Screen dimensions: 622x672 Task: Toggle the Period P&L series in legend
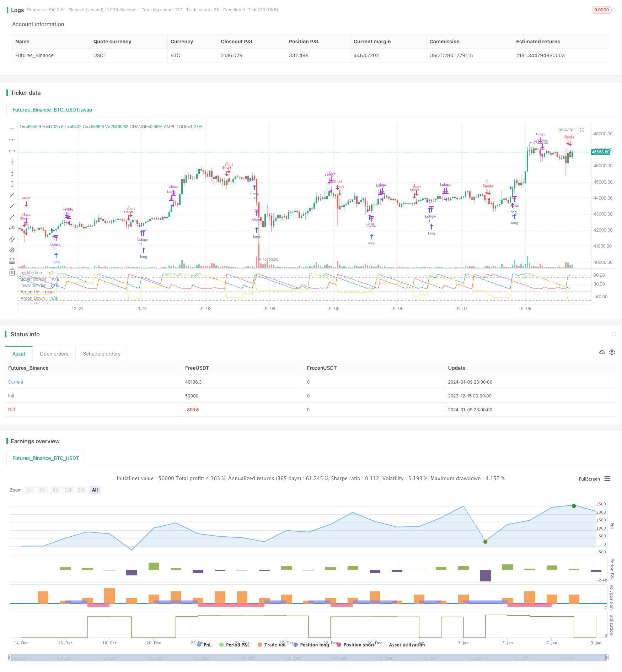point(235,645)
